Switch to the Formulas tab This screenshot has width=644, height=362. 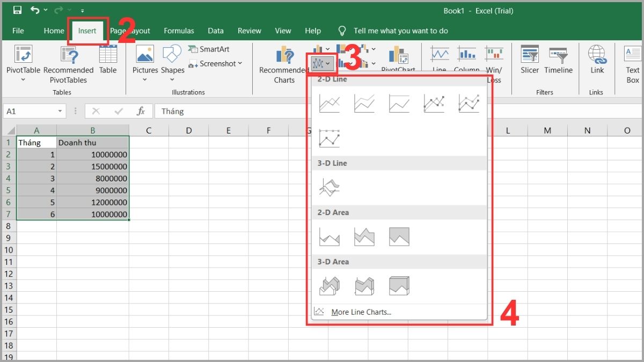[179, 31]
